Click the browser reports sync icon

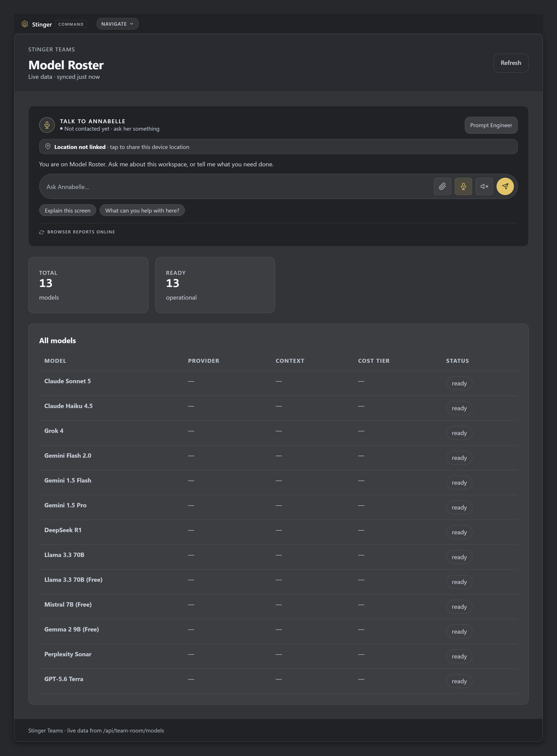pyautogui.click(x=42, y=232)
